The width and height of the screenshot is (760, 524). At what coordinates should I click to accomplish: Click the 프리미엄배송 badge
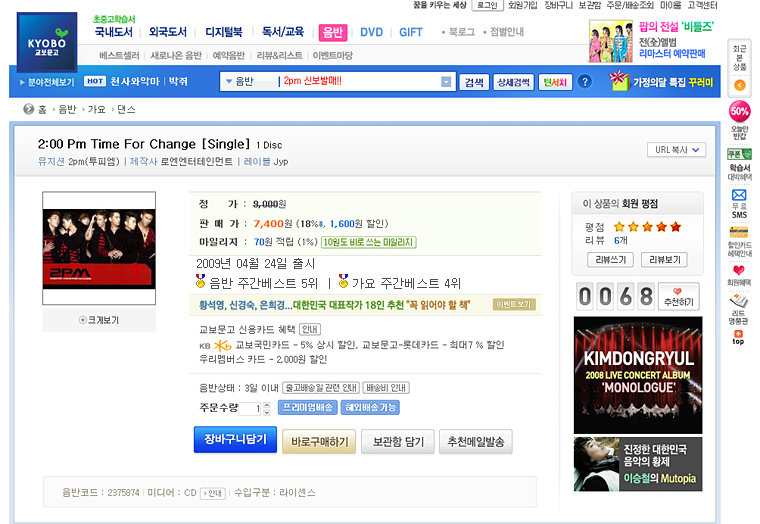pos(307,407)
